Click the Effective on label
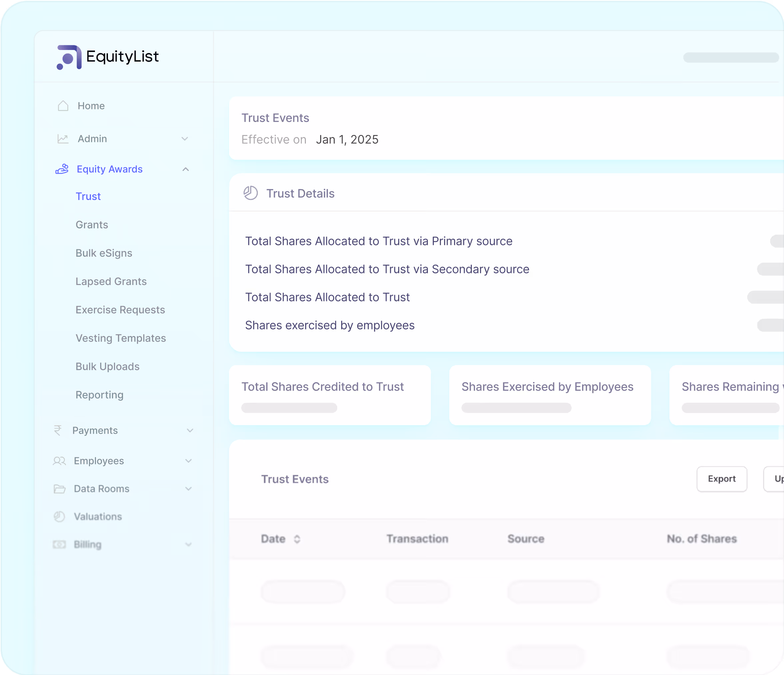784x675 pixels. (274, 140)
